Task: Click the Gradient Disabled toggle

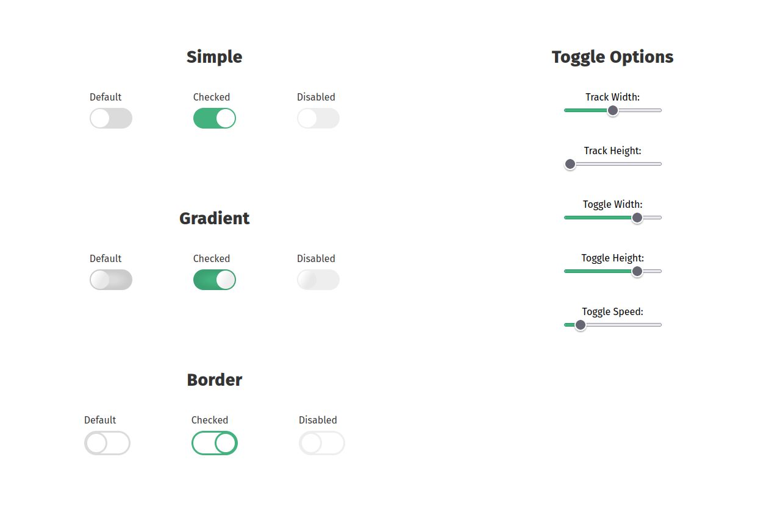Action: [x=318, y=280]
